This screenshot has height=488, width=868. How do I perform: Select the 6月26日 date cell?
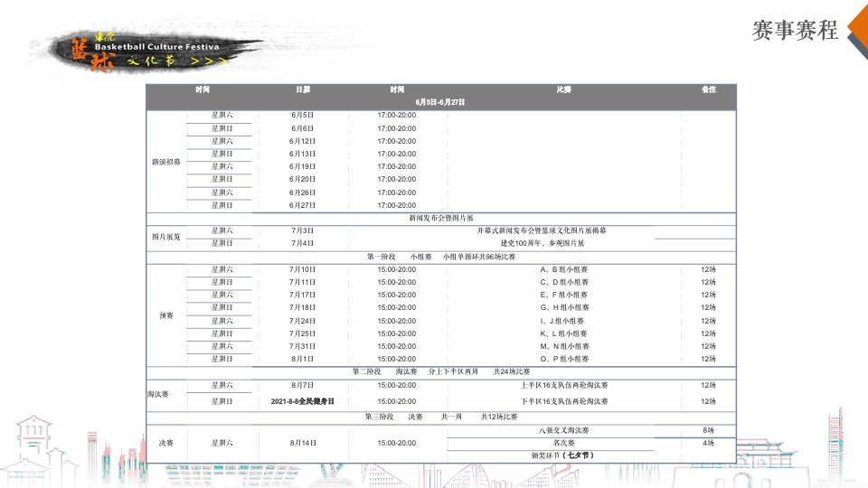point(302,192)
